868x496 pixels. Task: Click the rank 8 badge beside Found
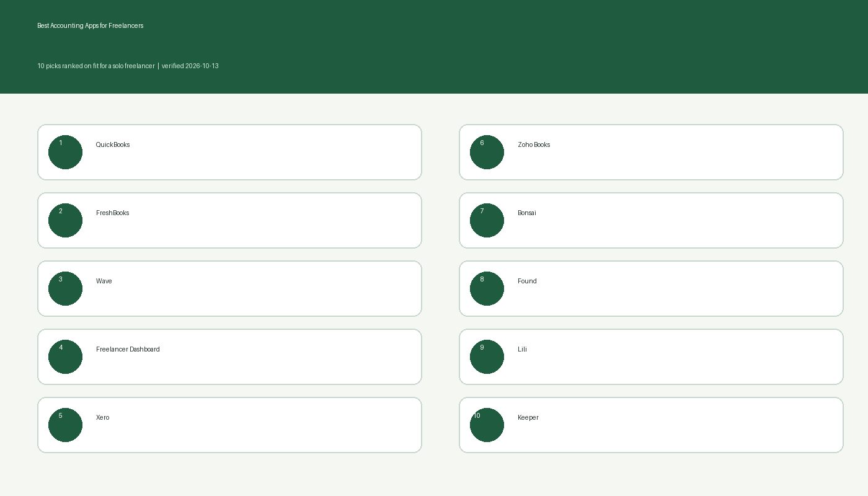pos(487,288)
